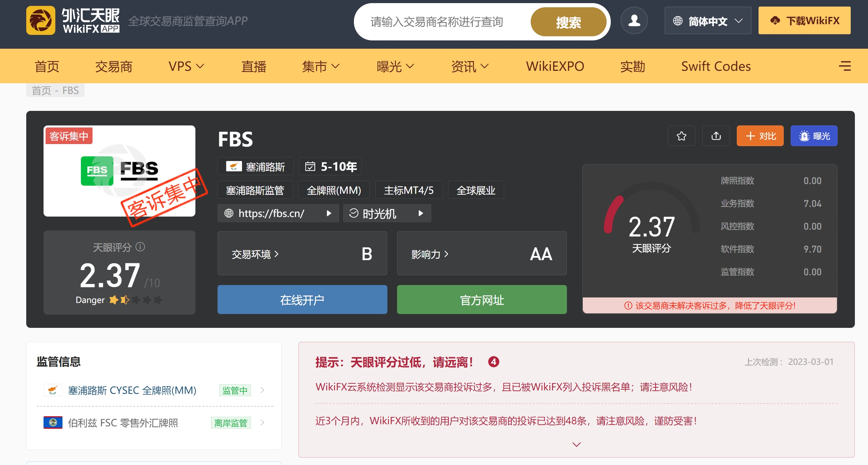Click the 官方网址 official website button
The height and width of the screenshot is (465, 868).
point(482,300)
